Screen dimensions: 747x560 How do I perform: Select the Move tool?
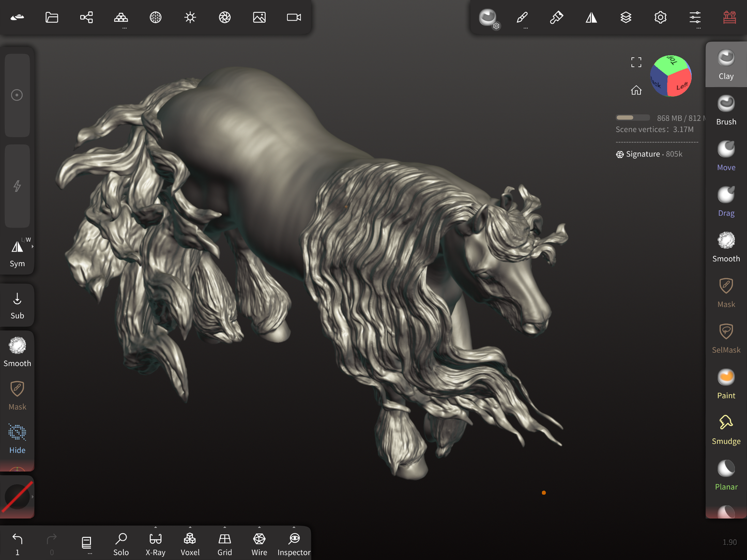[726, 155]
